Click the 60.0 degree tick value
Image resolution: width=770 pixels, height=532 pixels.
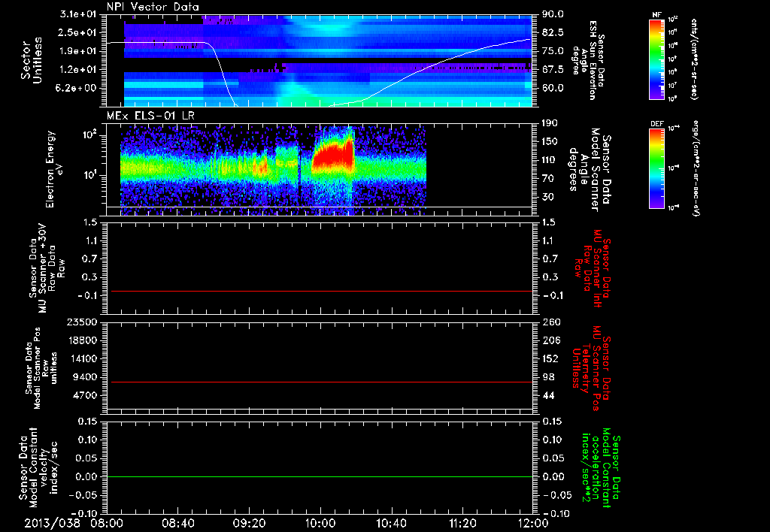[553, 89]
